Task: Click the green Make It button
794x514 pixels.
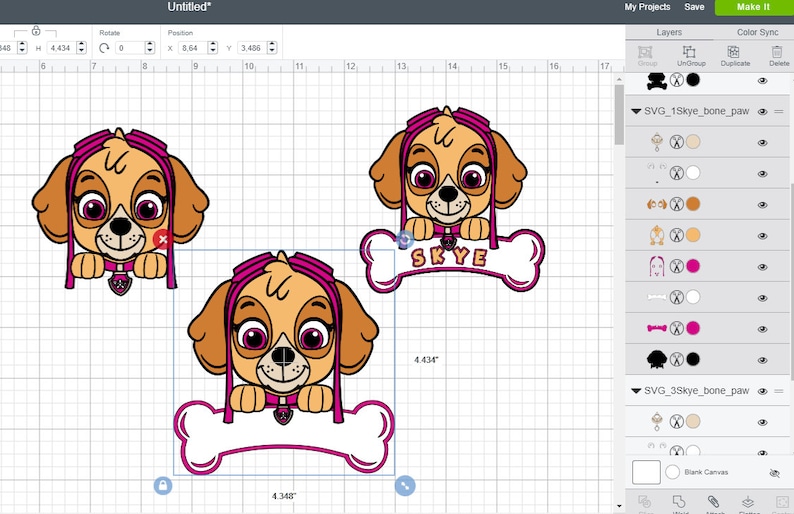Action: coord(753,7)
